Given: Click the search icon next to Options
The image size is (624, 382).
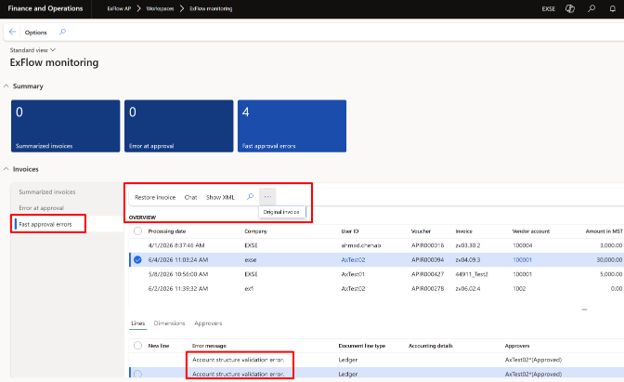Looking at the screenshot, I should tap(62, 32).
